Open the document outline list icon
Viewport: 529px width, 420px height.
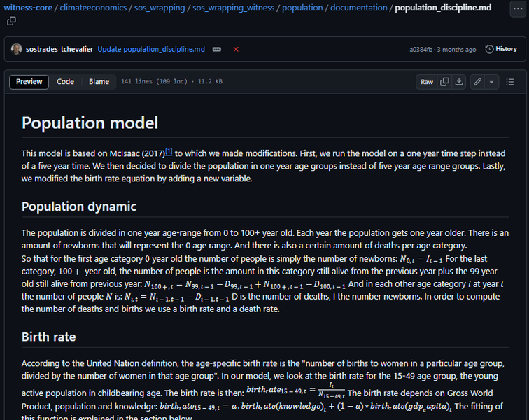(x=510, y=82)
